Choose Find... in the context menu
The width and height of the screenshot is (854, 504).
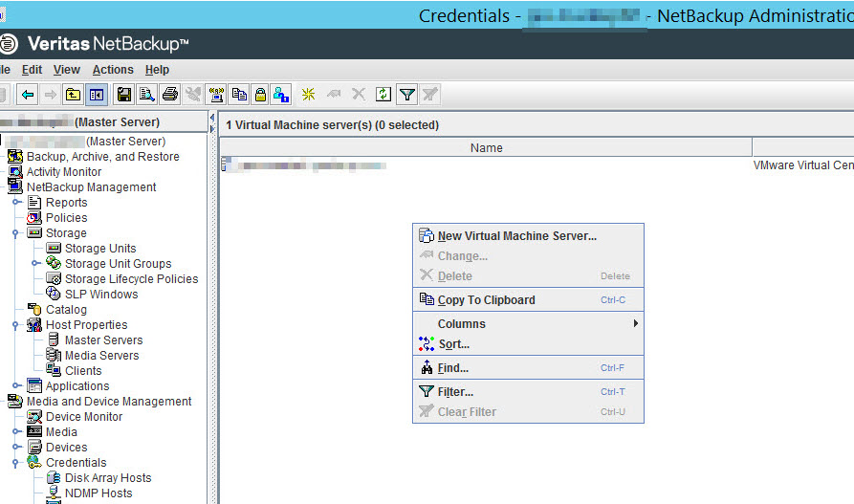coord(528,368)
